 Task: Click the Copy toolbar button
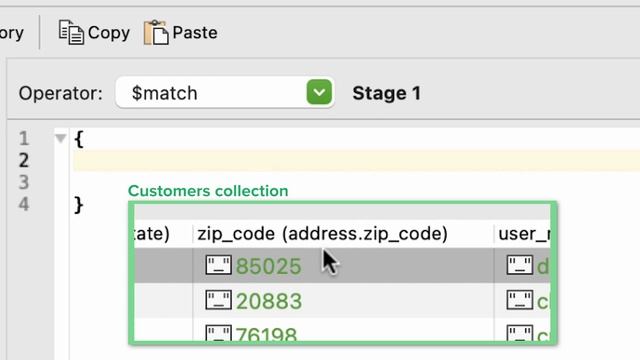pos(94,32)
